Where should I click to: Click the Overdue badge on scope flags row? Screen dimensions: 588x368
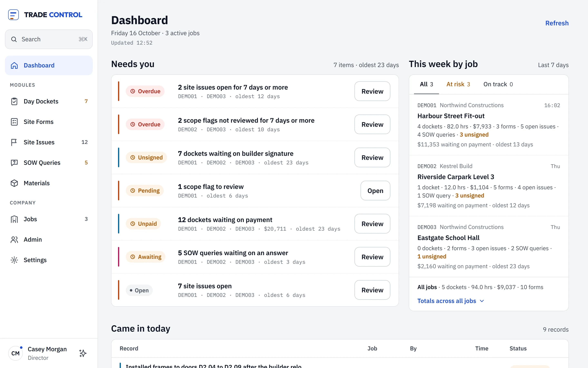click(145, 124)
